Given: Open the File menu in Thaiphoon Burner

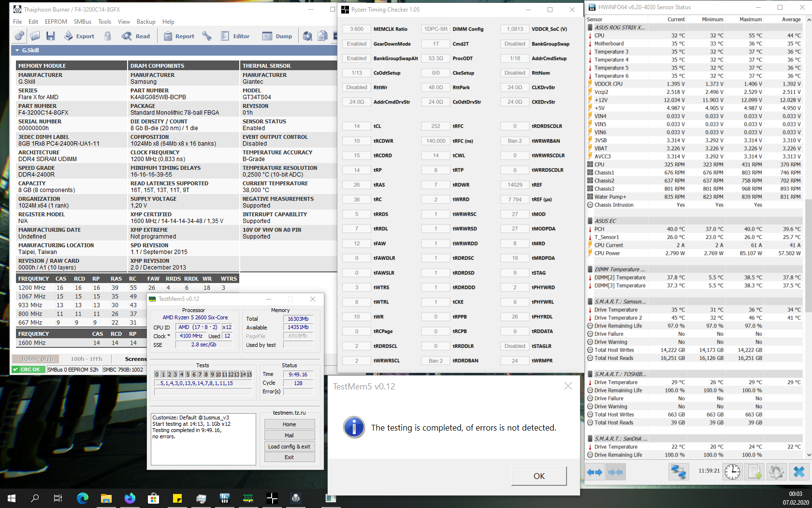Looking at the screenshot, I should 17,22.
